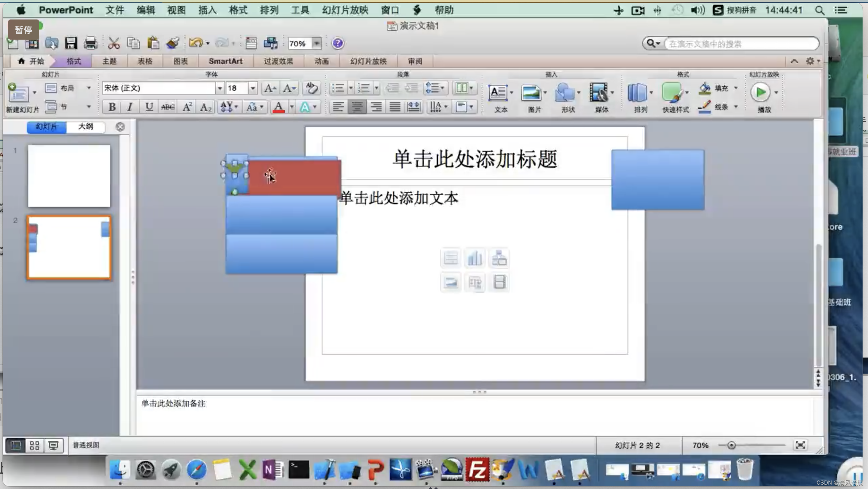Click the font color red A swatch
868x489 pixels.
tap(278, 107)
